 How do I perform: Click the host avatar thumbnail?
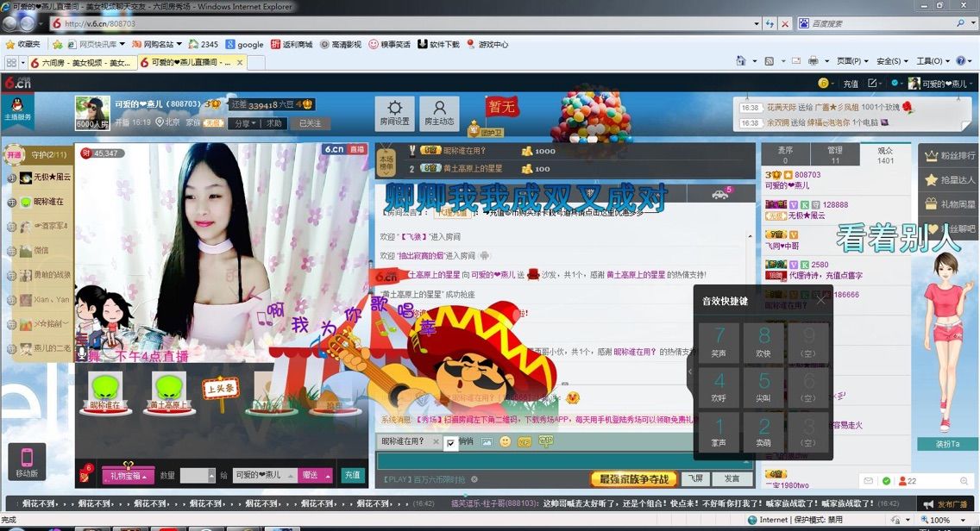92,113
